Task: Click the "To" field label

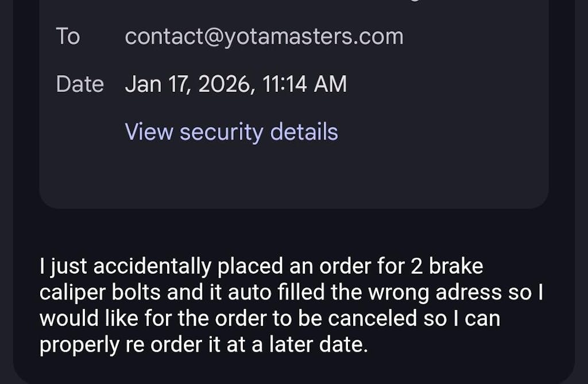Action: click(x=68, y=37)
